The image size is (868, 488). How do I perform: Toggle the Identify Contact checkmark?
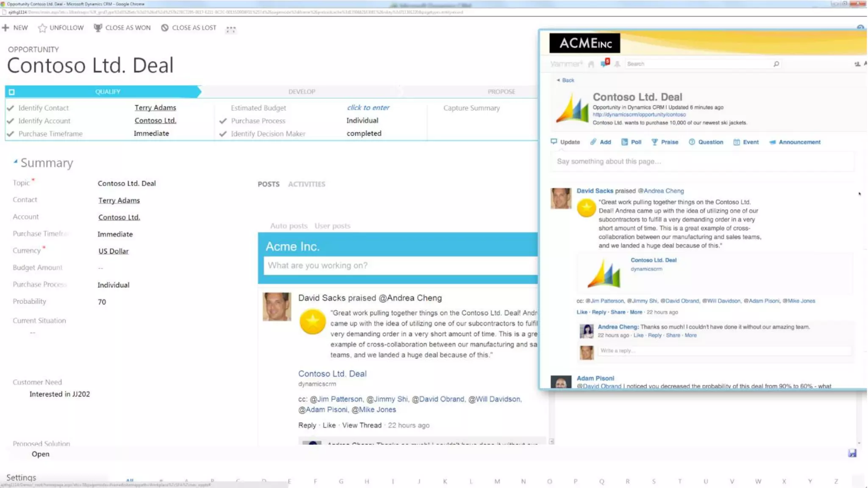coord(11,108)
